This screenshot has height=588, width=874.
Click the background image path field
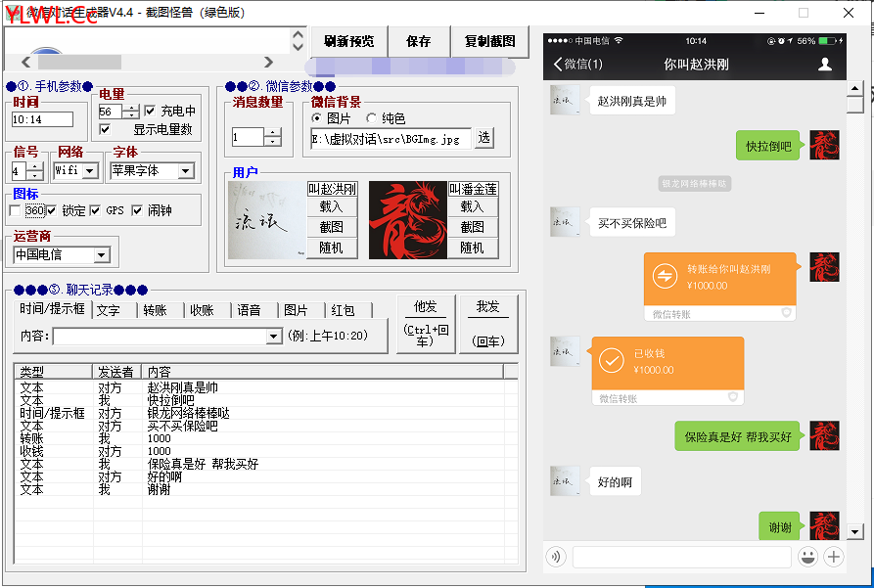tap(391, 138)
